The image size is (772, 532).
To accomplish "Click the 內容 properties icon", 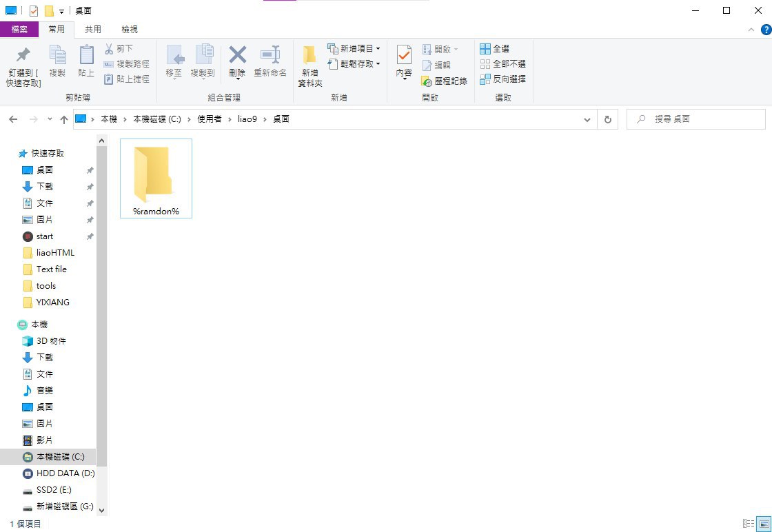I will tap(404, 55).
